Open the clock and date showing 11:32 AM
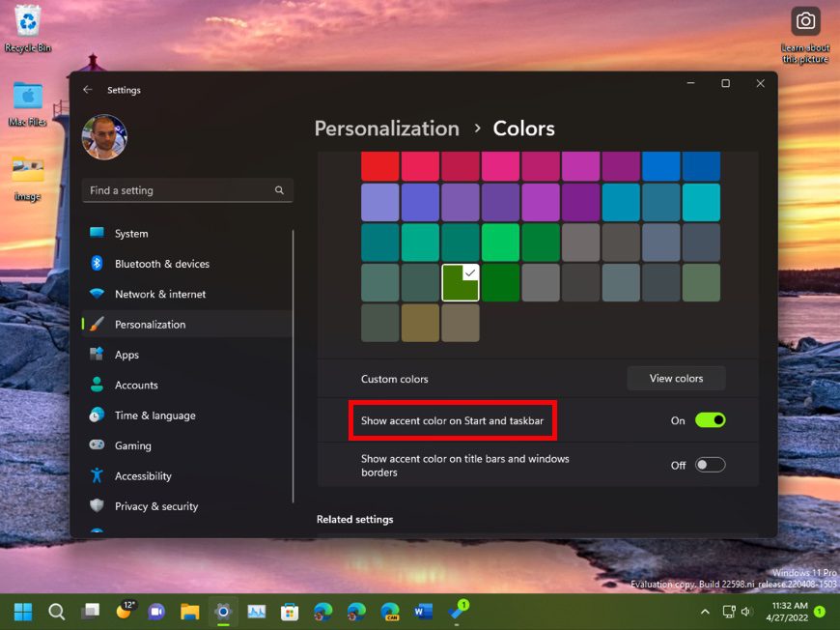 787,612
